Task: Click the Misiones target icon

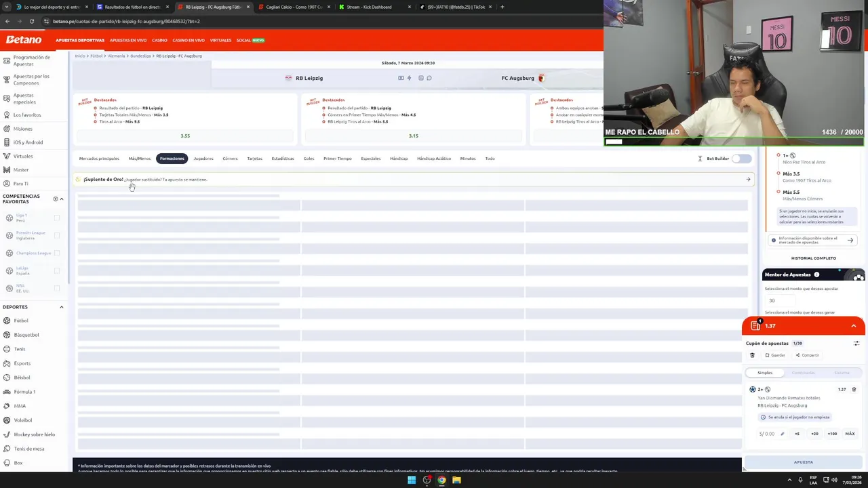Action: coord(5,129)
